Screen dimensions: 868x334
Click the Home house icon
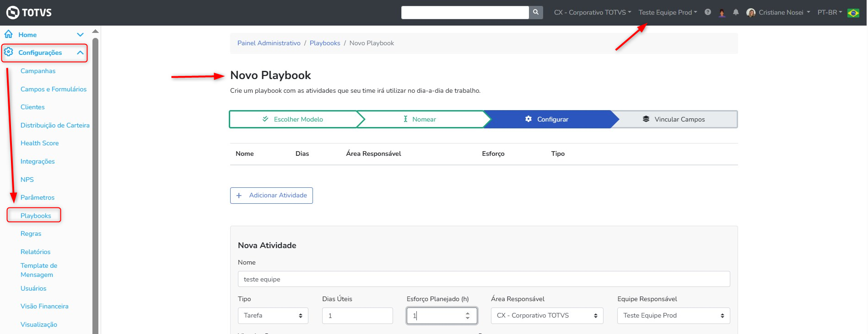(x=9, y=34)
